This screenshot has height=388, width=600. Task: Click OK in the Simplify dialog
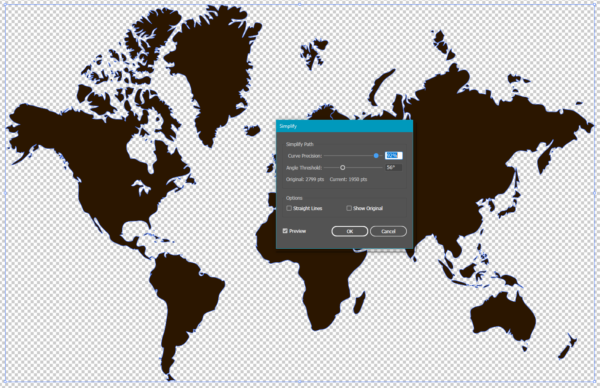[349, 231]
